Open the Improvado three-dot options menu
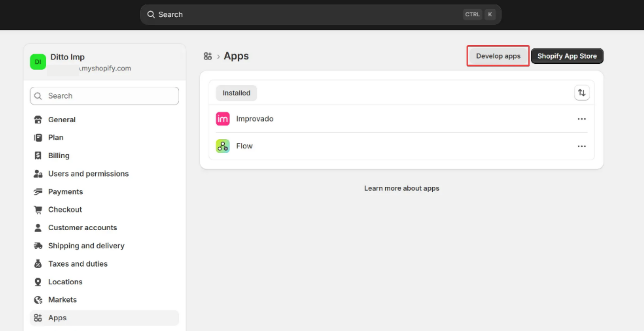Screen dimensions: 644x331 [x=582, y=119]
